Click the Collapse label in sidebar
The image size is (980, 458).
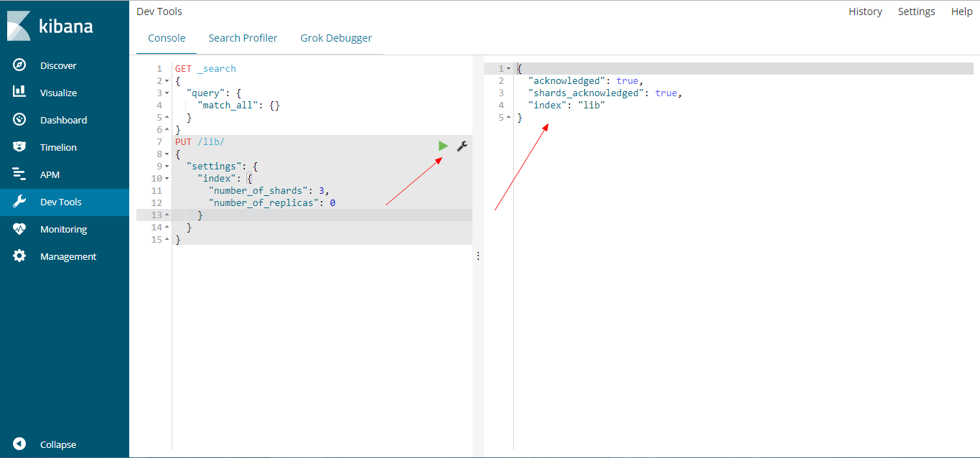point(58,444)
